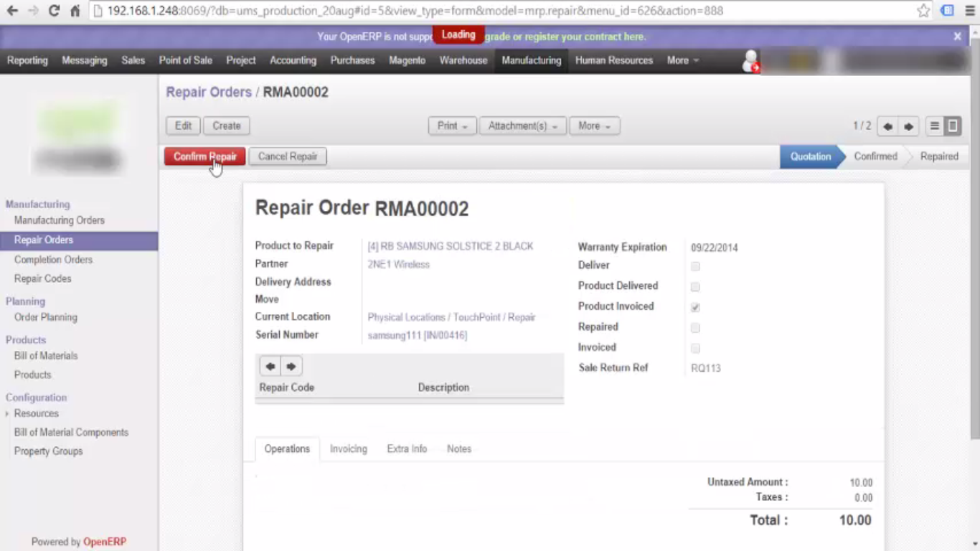The image size is (980, 551).
Task: Open the Messaging menu
Action: click(x=85, y=60)
